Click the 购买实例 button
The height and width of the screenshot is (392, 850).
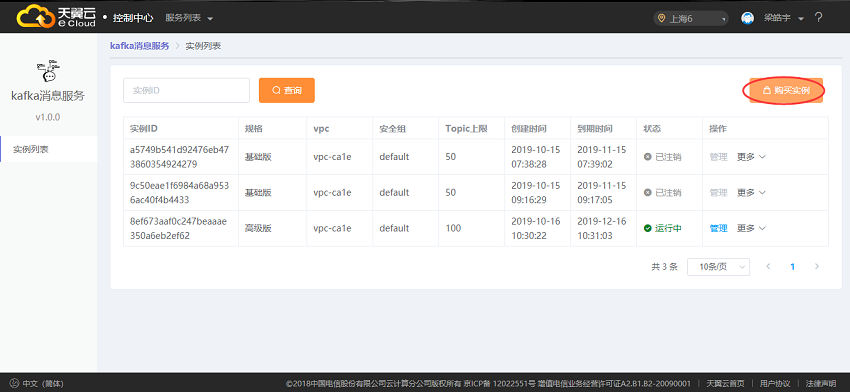point(786,91)
